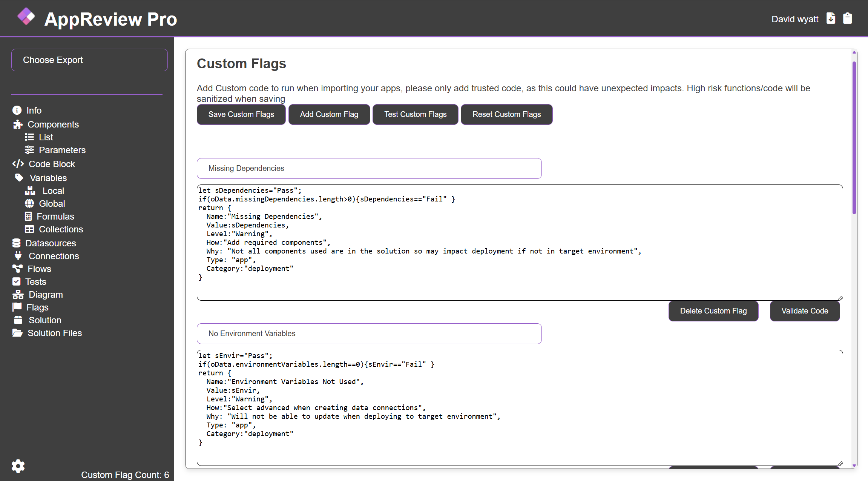Open the Diagram view
Image resolution: width=868 pixels, height=481 pixels.
coord(45,294)
